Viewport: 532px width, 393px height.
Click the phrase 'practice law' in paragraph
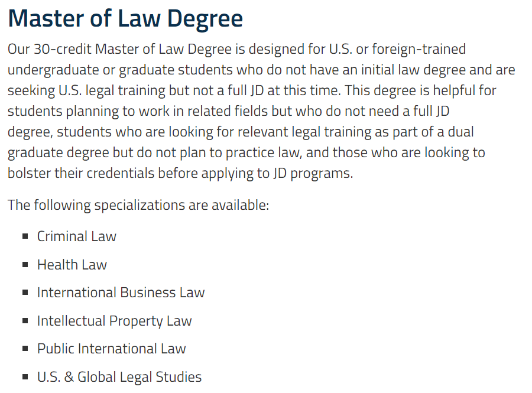pyautogui.click(x=264, y=152)
